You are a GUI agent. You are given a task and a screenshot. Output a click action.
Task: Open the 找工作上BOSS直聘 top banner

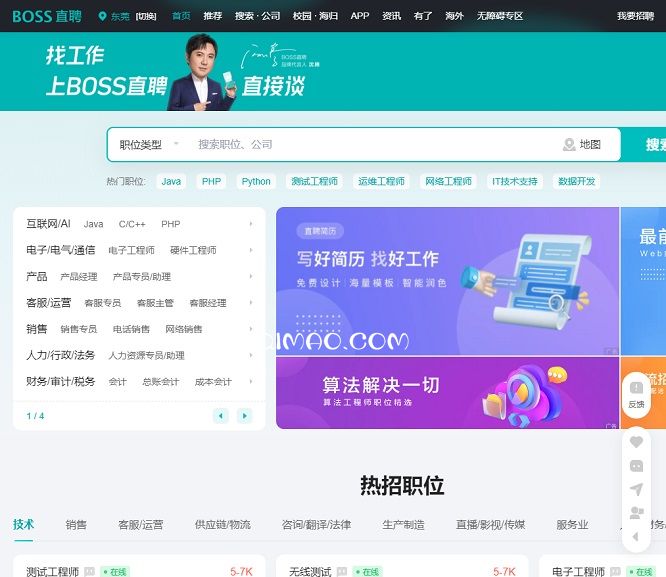coord(333,71)
